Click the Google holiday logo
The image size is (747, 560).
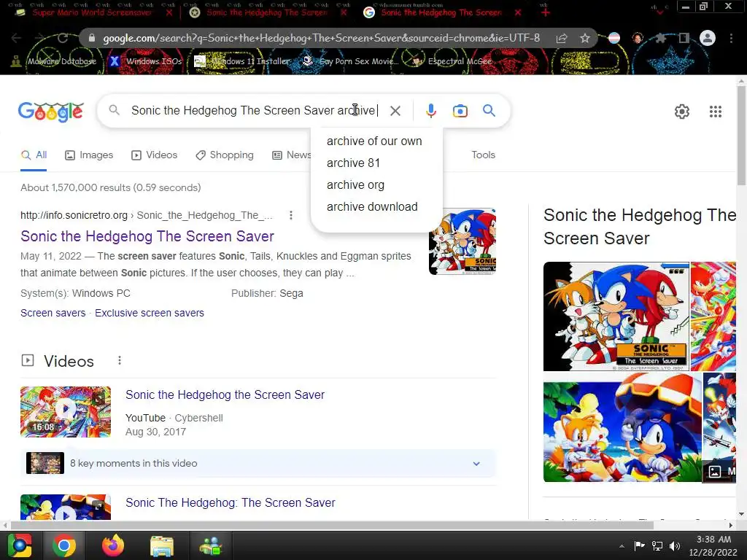(x=51, y=112)
